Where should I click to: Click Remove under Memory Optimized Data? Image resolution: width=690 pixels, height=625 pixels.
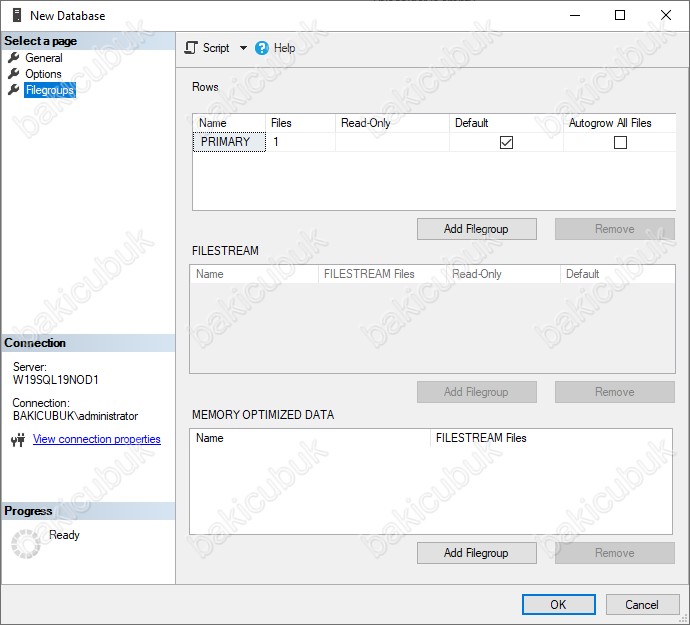point(615,553)
